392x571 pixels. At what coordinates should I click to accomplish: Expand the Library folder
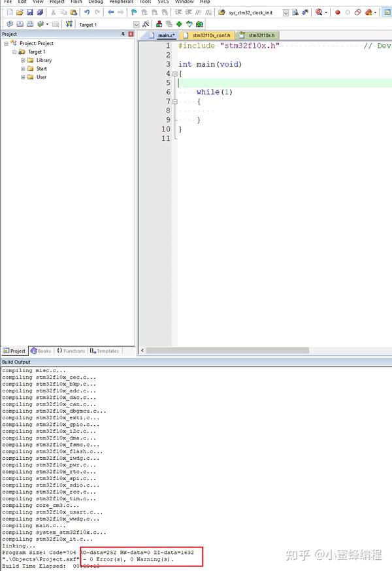tap(23, 60)
